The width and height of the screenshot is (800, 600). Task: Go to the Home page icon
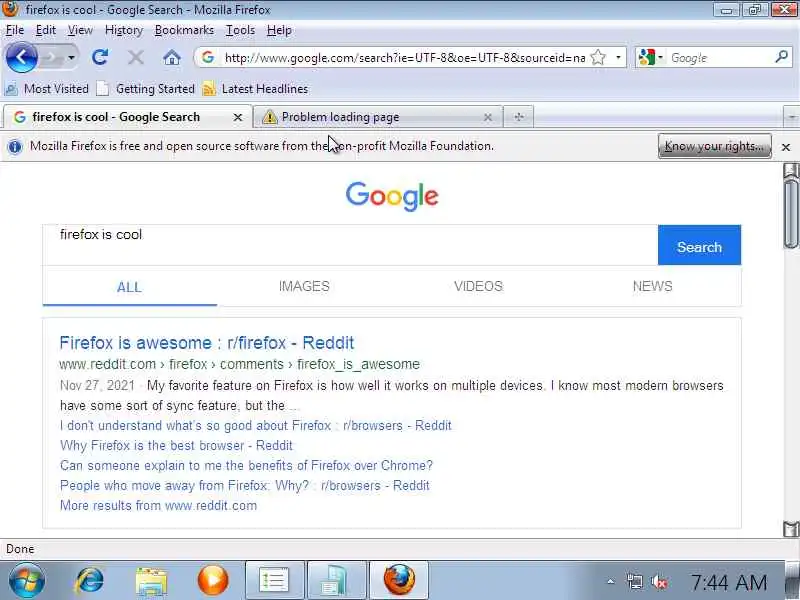[x=171, y=57]
